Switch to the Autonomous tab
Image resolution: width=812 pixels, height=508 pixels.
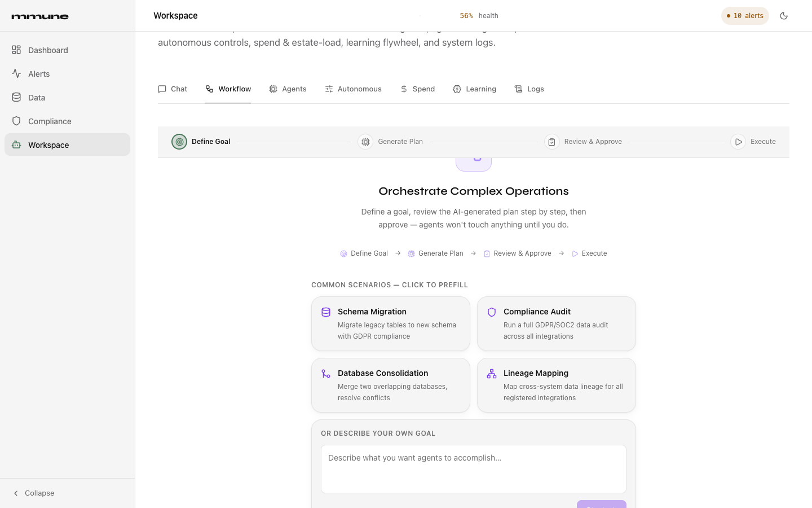pyautogui.click(x=353, y=89)
